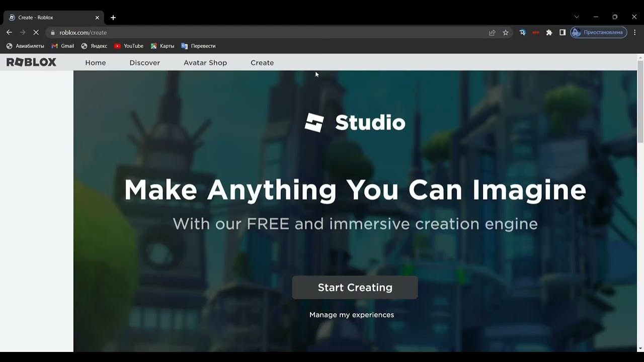The width and height of the screenshot is (644, 362).
Task: Bookmark this page with the star
Action: point(506,33)
